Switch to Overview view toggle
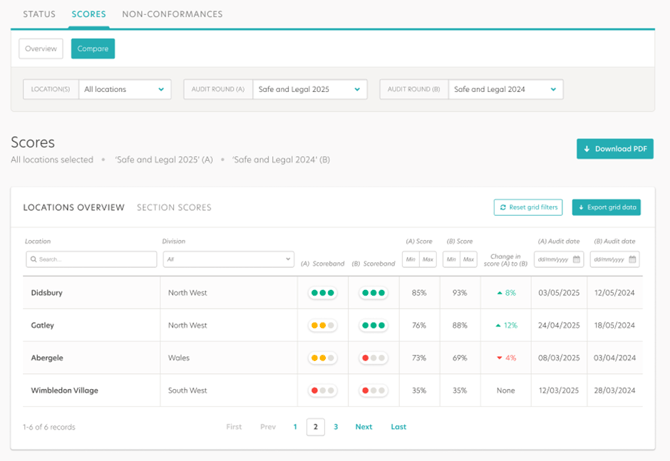The width and height of the screenshot is (670, 461). (x=41, y=48)
